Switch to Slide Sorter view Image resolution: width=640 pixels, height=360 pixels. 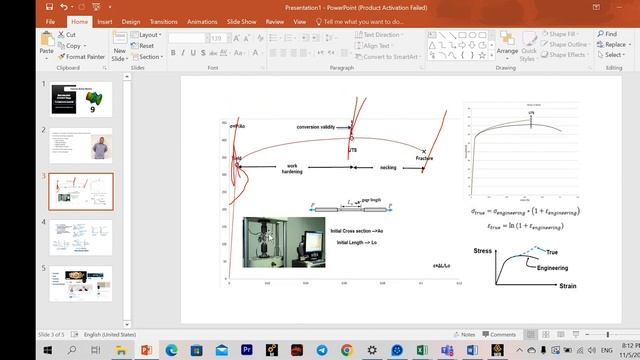pyautogui.click(x=546, y=334)
